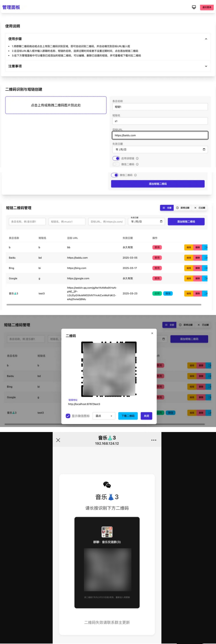Focus the 短链名 filter input with music1 placeholder
The height and width of the screenshot is (644, 216).
tap(67, 222)
